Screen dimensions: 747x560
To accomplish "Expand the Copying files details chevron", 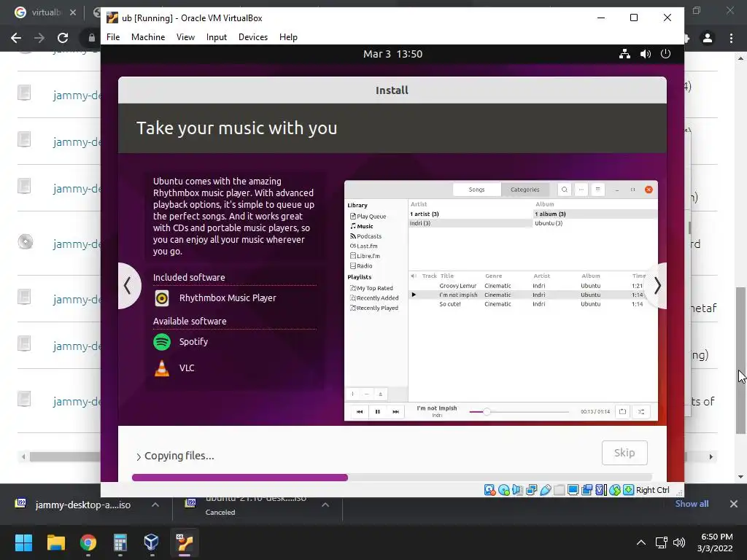I will coord(139,456).
